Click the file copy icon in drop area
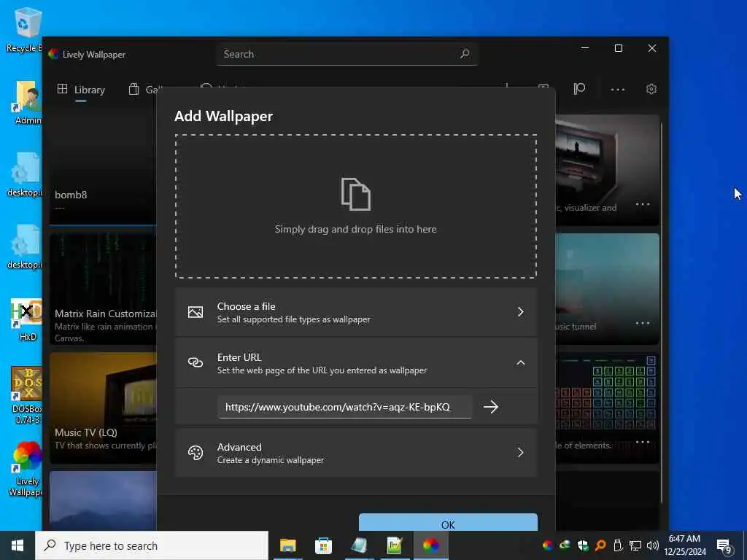The height and width of the screenshot is (560, 747). 355,194
